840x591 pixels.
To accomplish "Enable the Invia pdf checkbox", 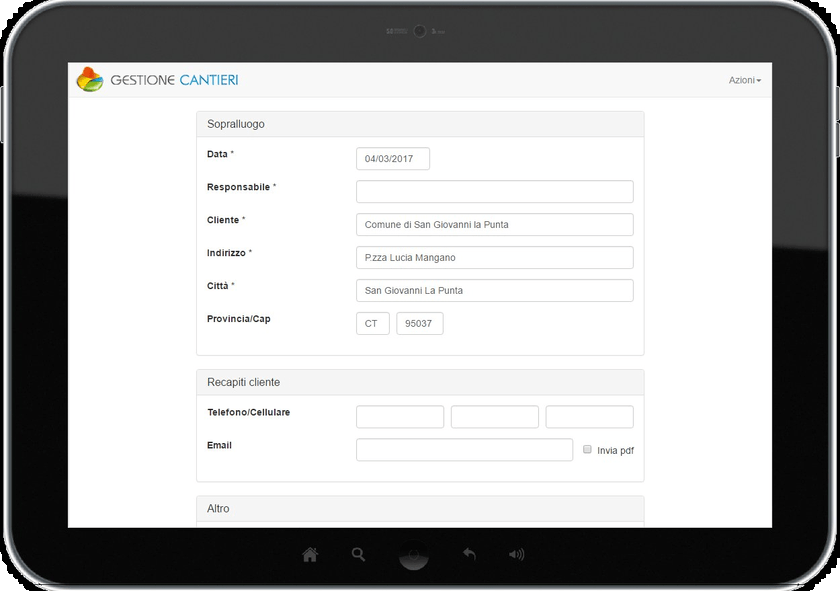I will [588, 450].
